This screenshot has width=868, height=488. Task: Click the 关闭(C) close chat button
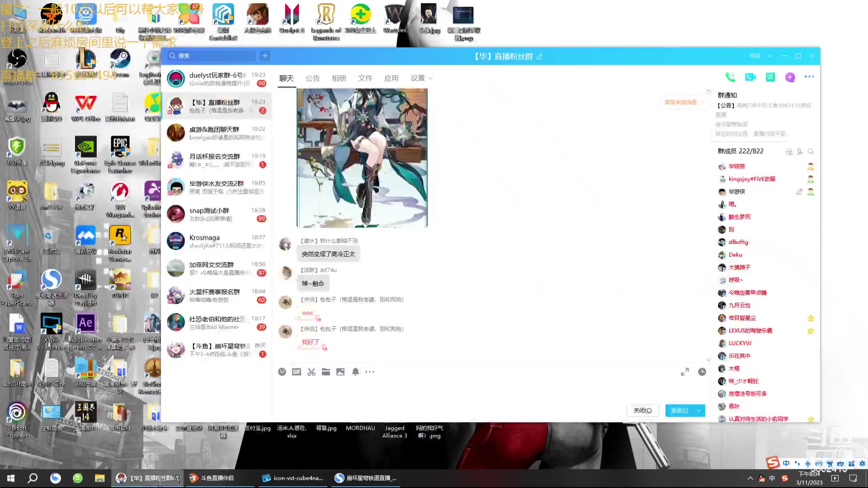pos(642,410)
